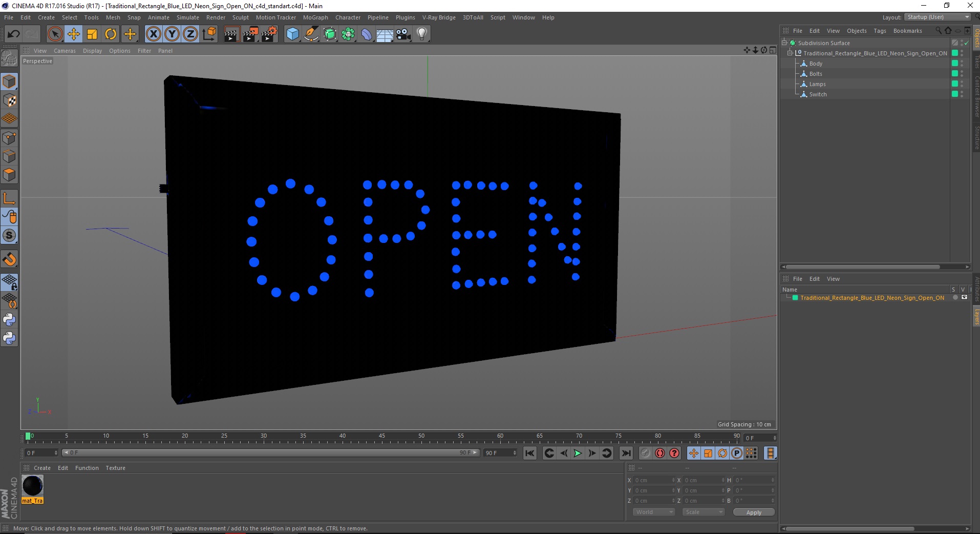The height and width of the screenshot is (534, 980).
Task: Click the Object Manager horizontal scrollbar
Action: tap(863, 267)
